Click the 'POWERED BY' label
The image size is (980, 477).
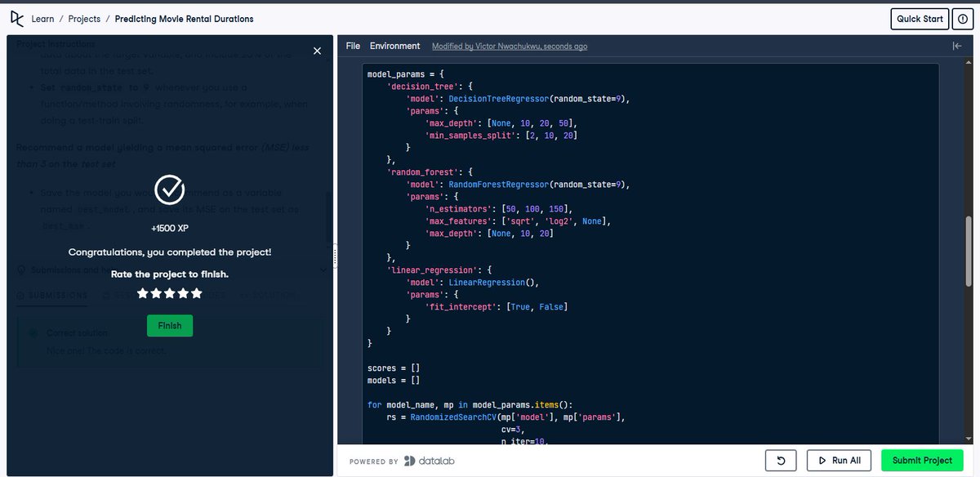click(x=374, y=461)
